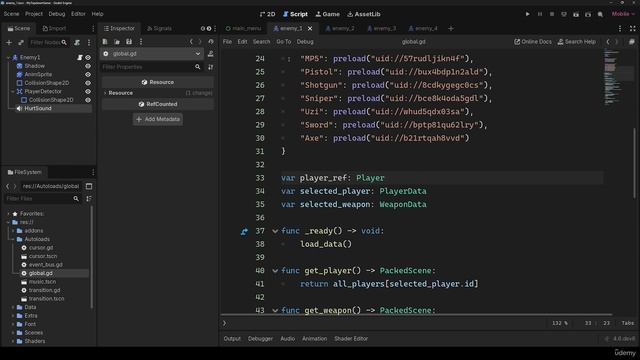Expand the Data folder
640x360 pixels.
tap(13, 307)
